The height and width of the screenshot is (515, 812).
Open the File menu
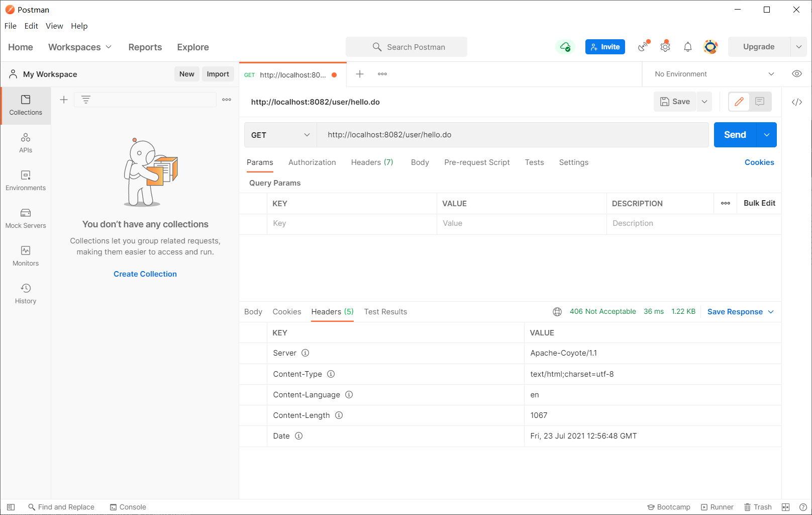(11, 26)
